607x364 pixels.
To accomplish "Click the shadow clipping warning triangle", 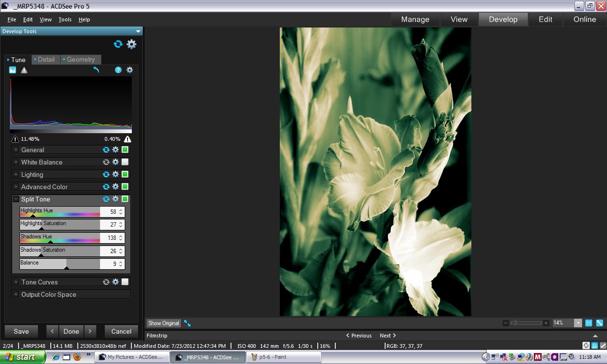I will (x=15, y=139).
